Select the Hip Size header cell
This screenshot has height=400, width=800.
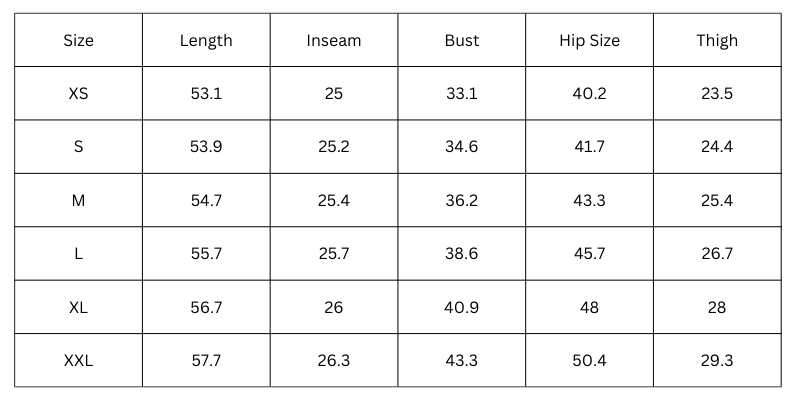[x=589, y=41]
